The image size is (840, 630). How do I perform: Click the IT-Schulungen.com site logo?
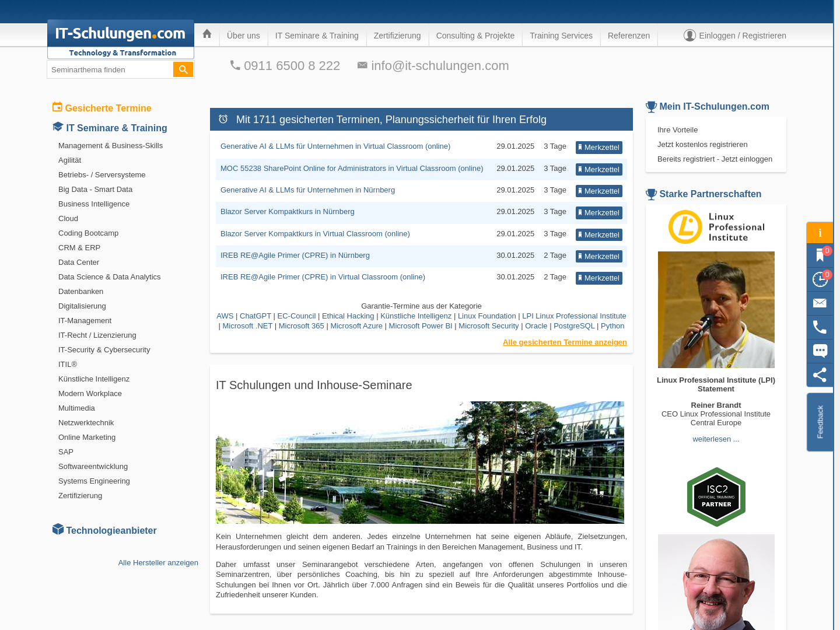[x=120, y=39]
